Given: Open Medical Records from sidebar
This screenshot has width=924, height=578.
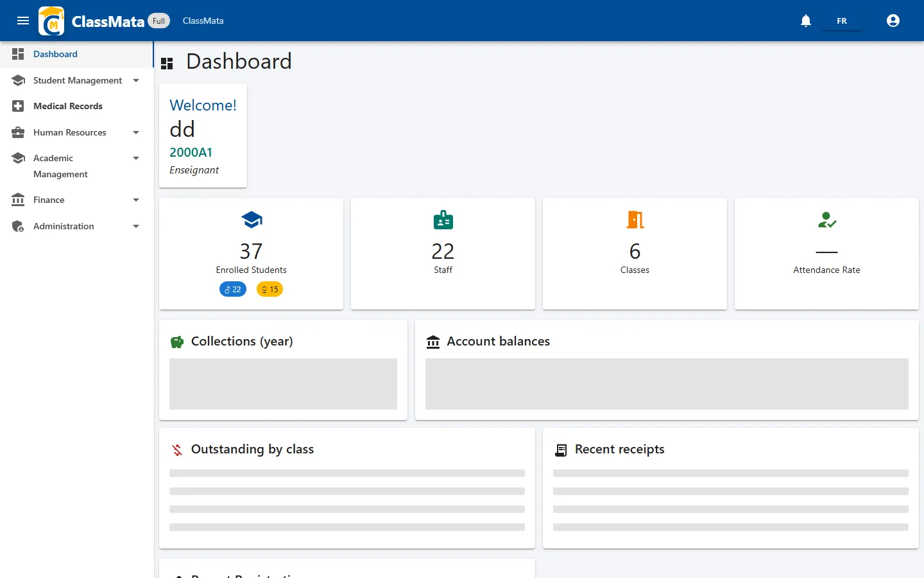Looking at the screenshot, I should [76, 106].
